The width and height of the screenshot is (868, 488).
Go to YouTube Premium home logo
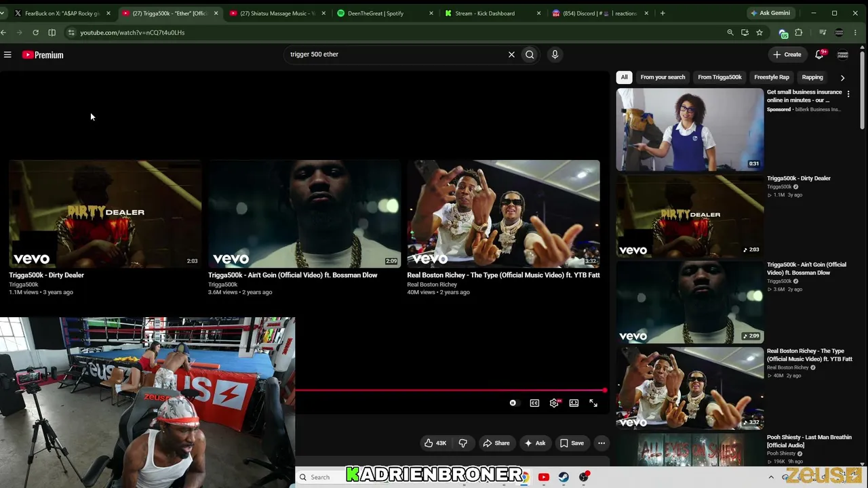click(x=43, y=55)
